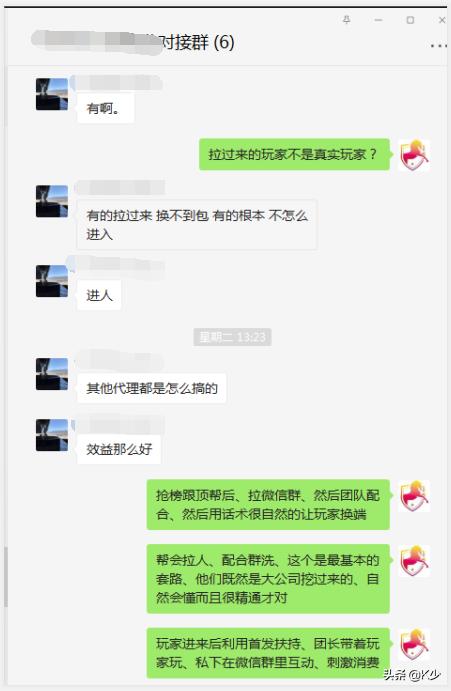This screenshot has height=691, width=451.
Task: Pin the chat window on top
Action: coord(347,20)
